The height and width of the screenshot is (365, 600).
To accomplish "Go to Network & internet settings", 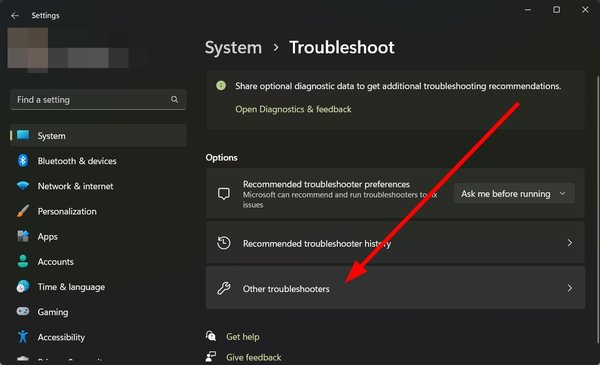I will (98, 186).
